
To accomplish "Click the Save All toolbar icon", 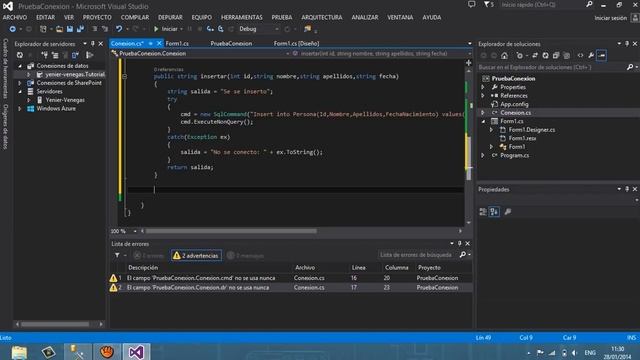I will 80,29.
